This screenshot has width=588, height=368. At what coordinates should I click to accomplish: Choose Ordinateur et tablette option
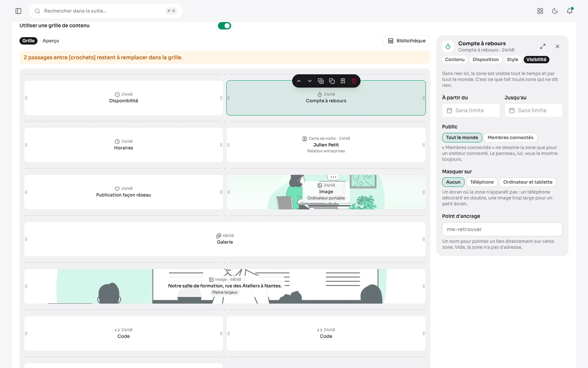(528, 182)
